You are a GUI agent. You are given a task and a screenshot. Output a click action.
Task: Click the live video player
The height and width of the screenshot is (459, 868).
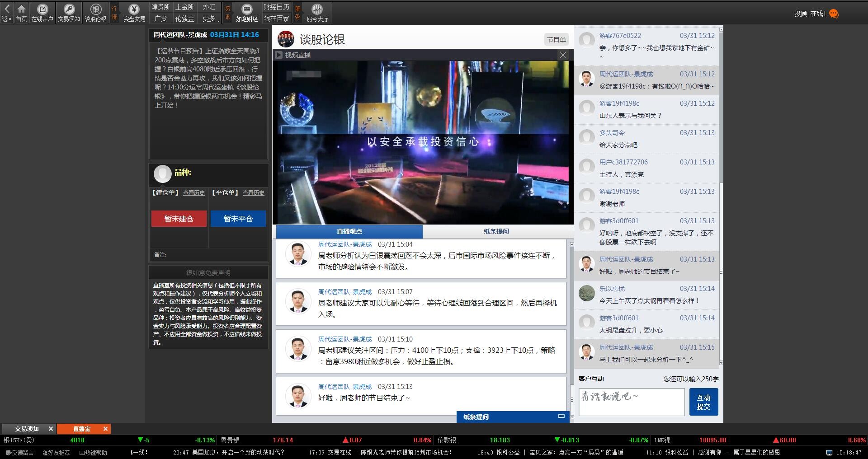[x=423, y=142]
